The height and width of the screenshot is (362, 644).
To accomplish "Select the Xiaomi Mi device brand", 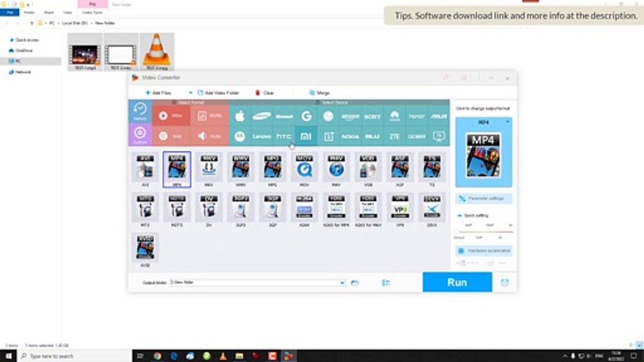I will tap(306, 136).
